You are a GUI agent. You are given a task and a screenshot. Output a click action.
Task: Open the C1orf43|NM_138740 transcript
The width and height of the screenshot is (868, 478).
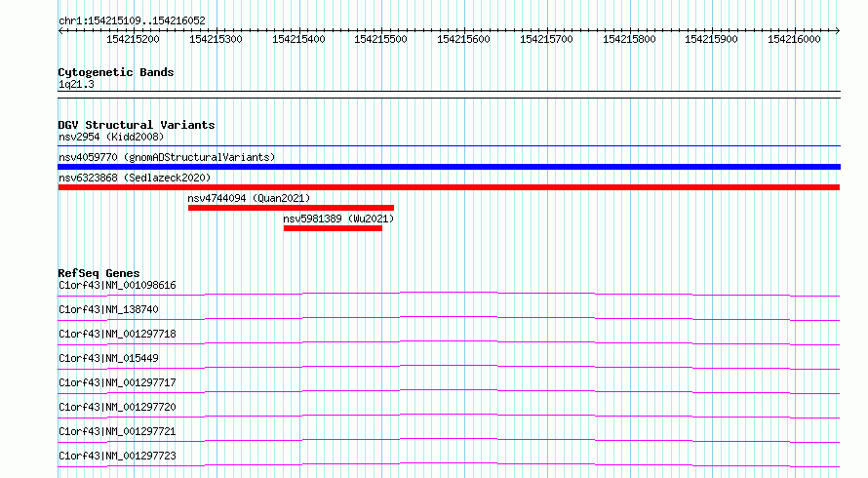(108, 309)
